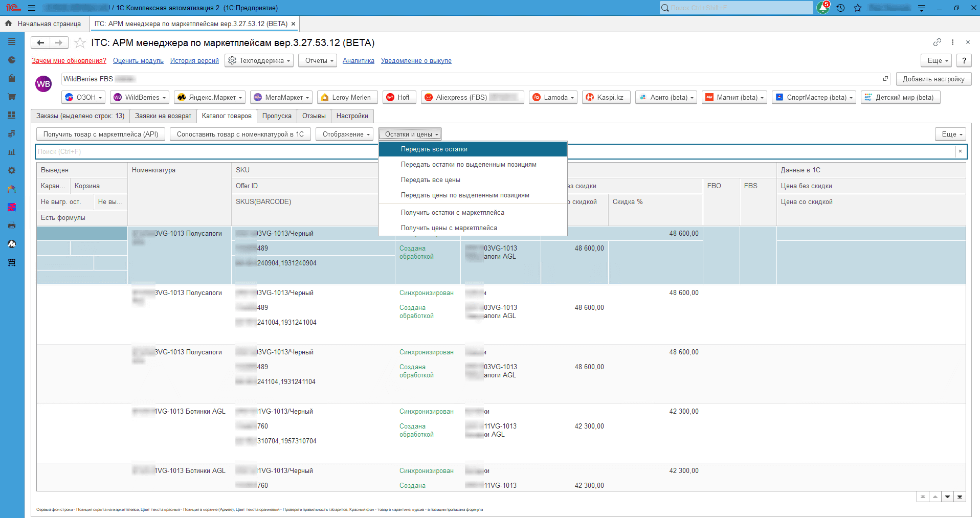Open Уведомление о выкупе link

click(x=416, y=60)
